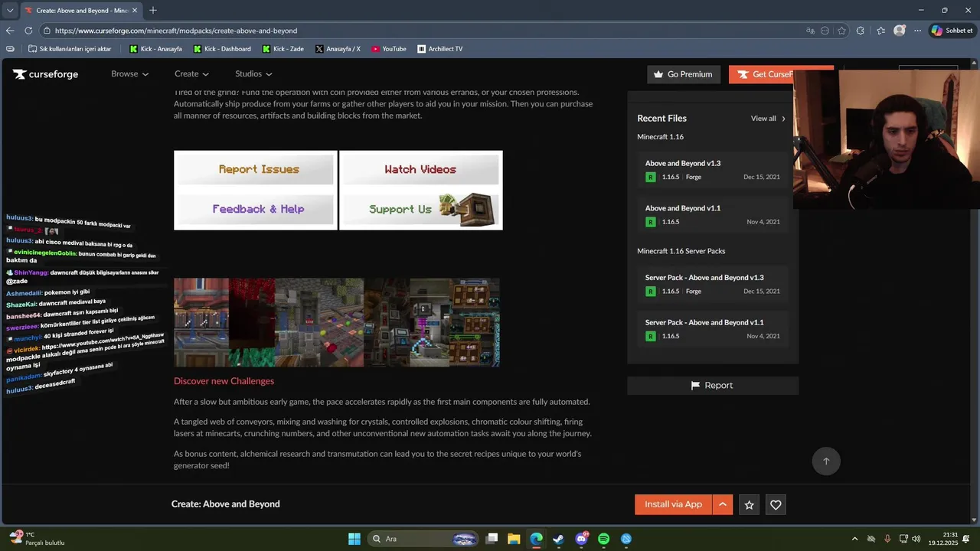
Task: Open browser settings and more menu
Action: pyautogui.click(x=917, y=31)
